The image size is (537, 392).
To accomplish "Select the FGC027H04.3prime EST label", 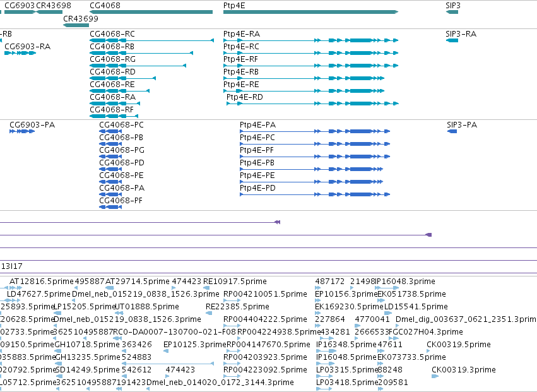I will (x=426, y=332).
